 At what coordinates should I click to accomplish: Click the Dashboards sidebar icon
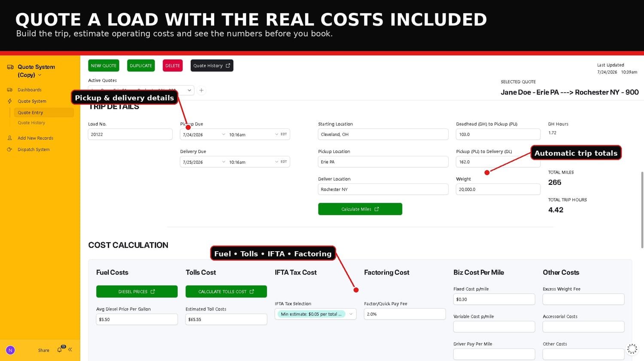(x=10, y=90)
